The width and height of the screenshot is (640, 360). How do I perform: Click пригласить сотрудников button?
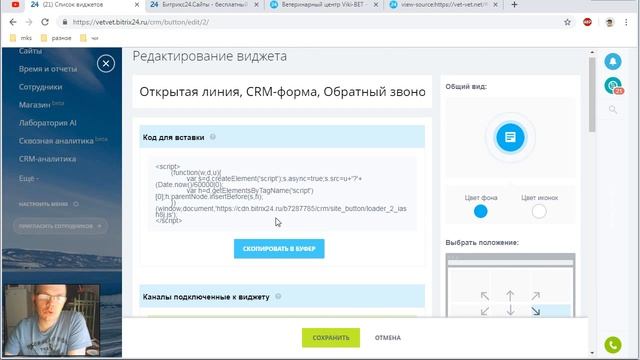[x=60, y=226]
